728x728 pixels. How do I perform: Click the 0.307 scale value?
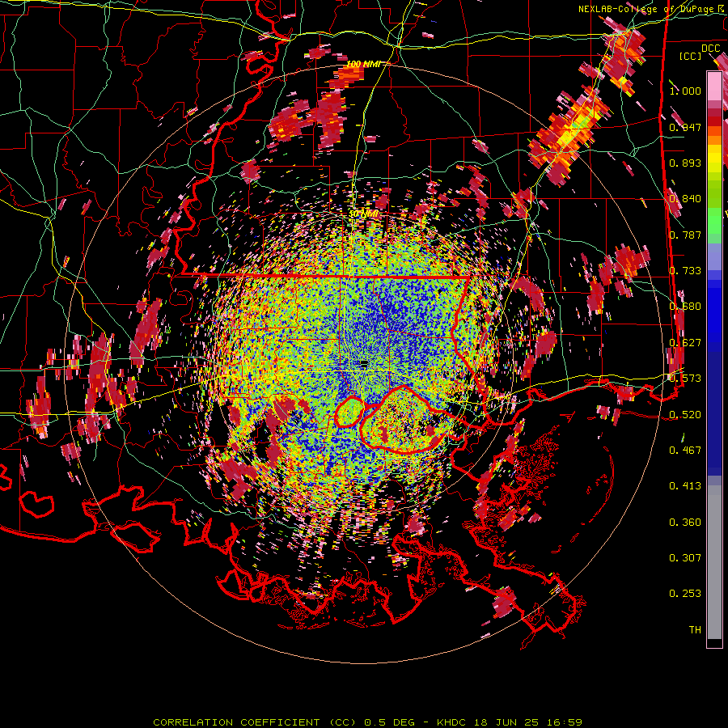click(685, 558)
